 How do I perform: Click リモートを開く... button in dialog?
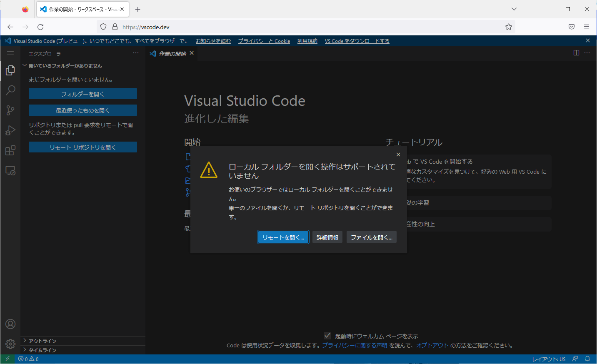pos(283,237)
